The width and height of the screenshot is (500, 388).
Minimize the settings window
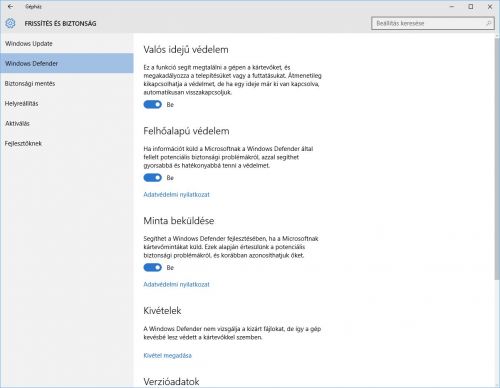coord(452,6)
